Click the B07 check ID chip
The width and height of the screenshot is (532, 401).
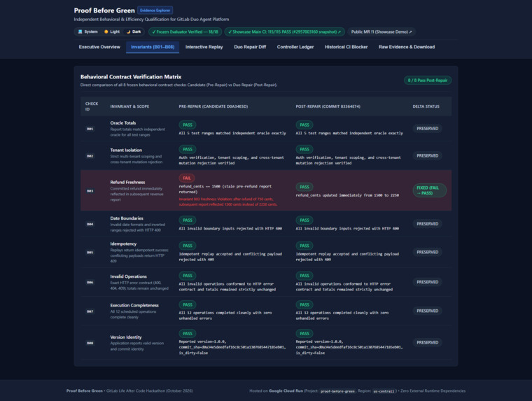[90, 311]
